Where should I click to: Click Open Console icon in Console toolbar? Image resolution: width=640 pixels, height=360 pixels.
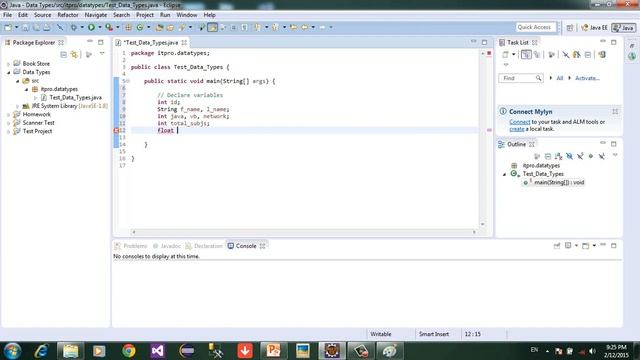(586, 246)
